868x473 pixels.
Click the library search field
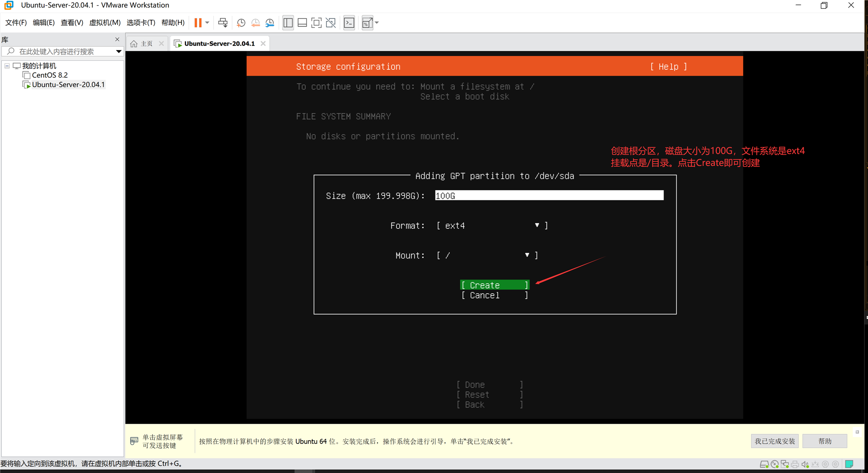pos(63,51)
